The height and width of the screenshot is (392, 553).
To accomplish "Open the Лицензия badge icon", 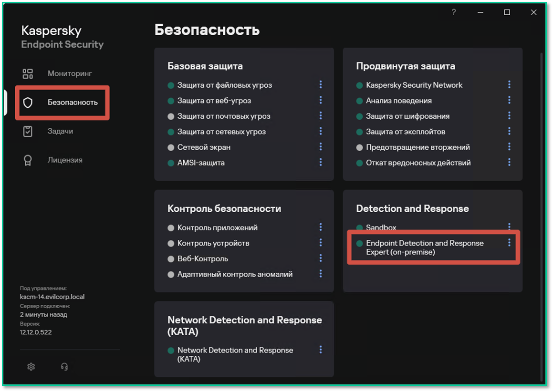I will point(28,160).
